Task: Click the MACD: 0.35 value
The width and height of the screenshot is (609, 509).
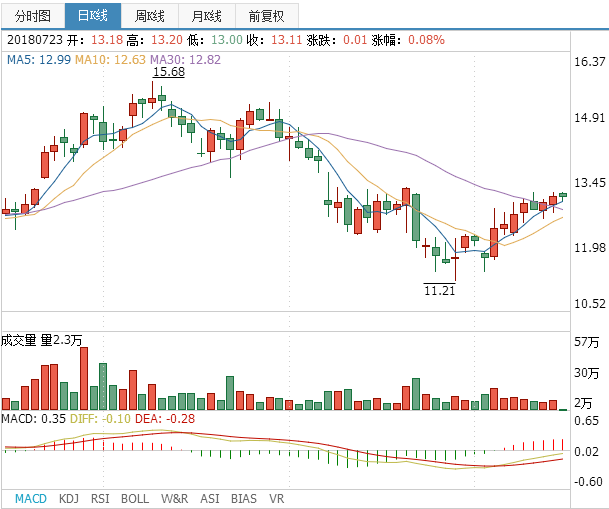Action: [x=34, y=419]
